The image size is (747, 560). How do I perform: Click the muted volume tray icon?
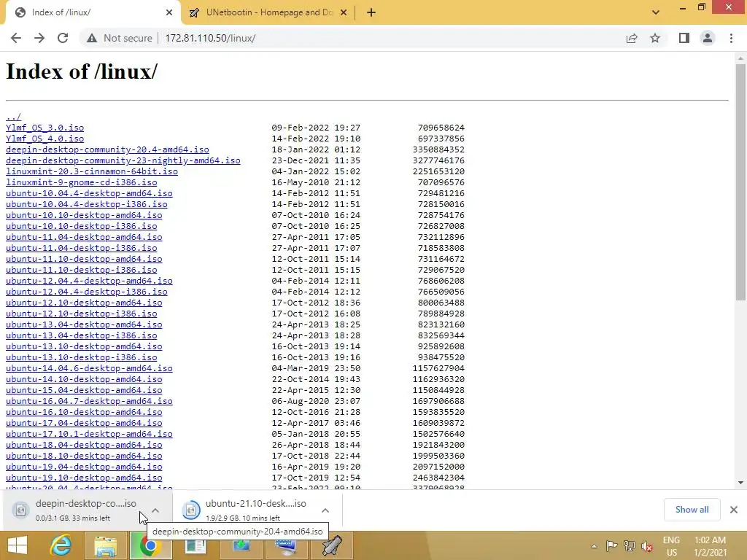click(647, 546)
